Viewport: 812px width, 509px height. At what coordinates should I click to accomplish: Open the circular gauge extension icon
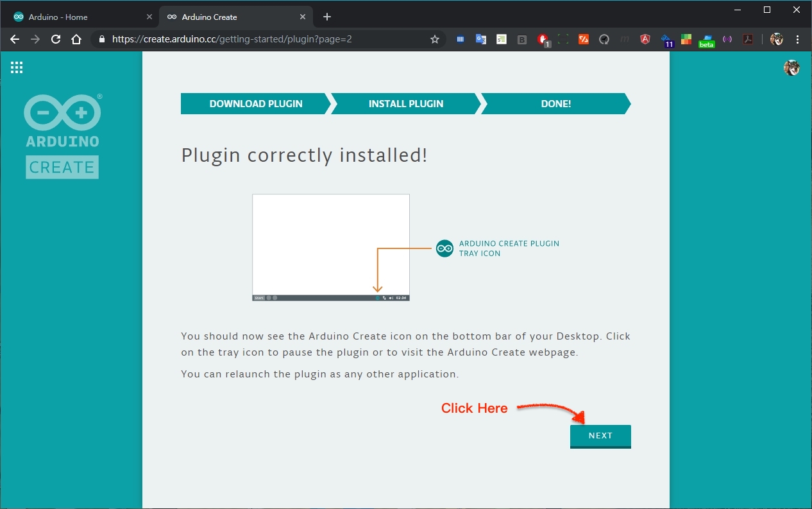604,39
